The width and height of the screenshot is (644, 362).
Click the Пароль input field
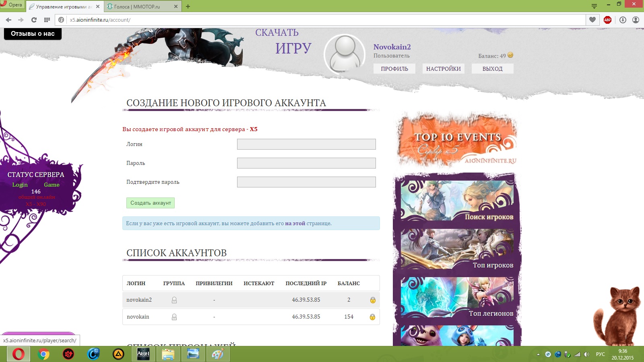pyautogui.click(x=306, y=163)
